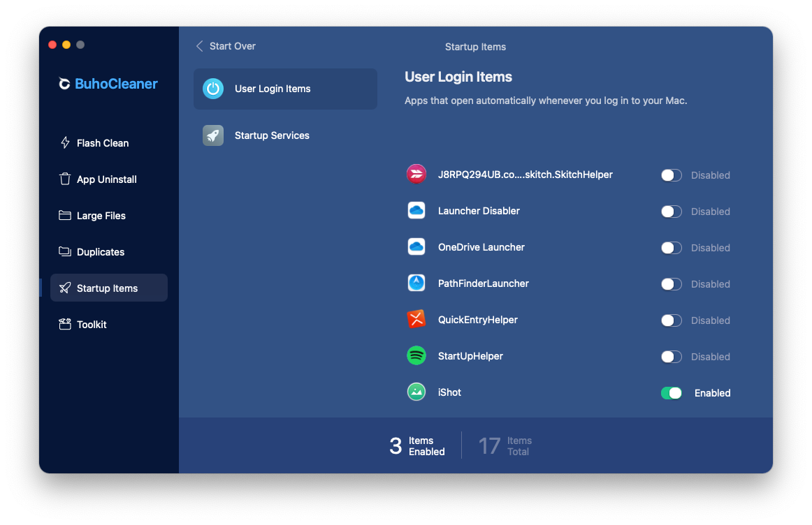The height and width of the screenshot is (525, 812).
Task: Click the User Login Items power icon
Action: coord(213,89)
